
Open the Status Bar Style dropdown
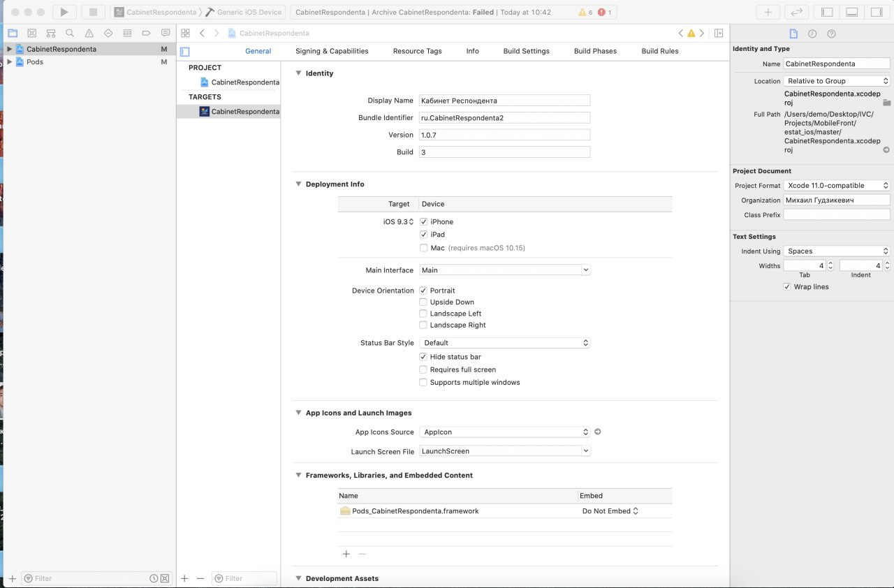[x=504, y=343]
